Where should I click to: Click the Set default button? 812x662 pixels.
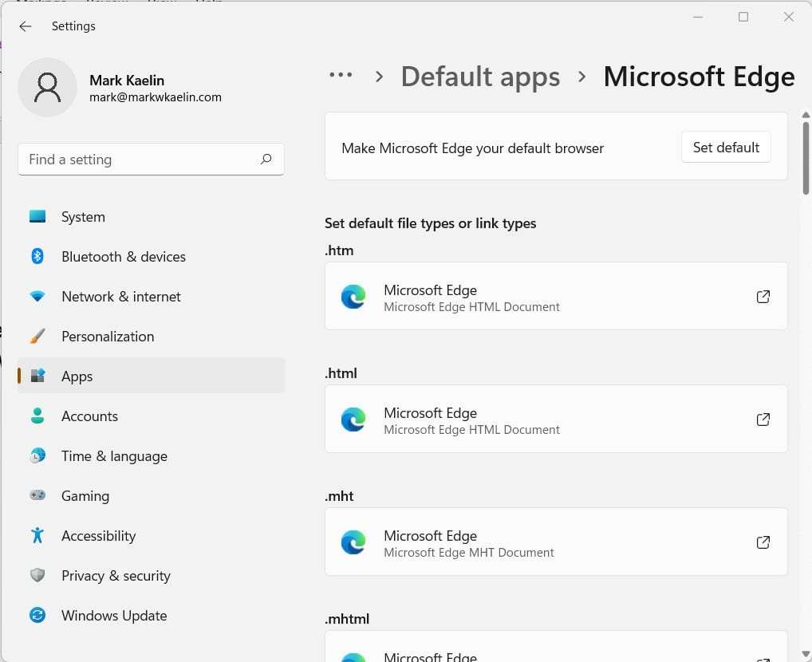coord(725,147)
